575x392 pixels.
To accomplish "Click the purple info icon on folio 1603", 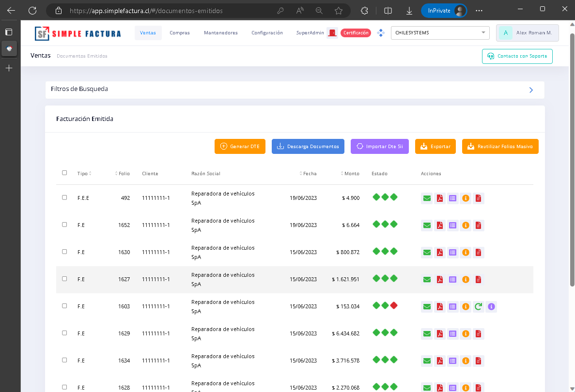I will (x=491, y=306).
